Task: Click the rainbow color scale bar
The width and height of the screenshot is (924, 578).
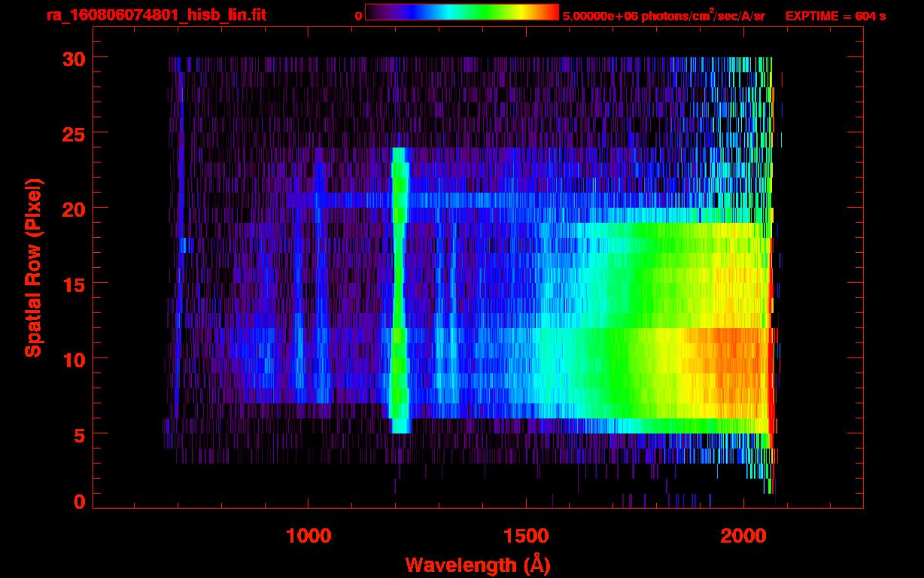Action: (462, 13)
